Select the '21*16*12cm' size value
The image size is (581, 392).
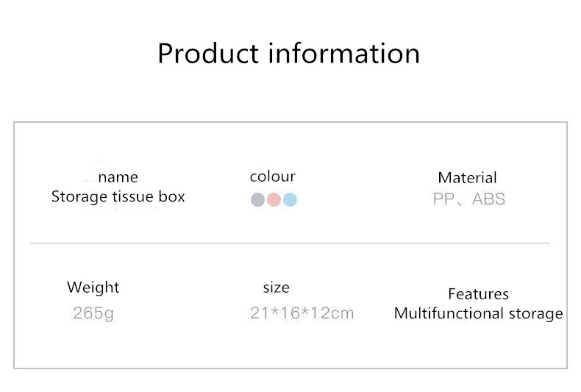pyautogui.click(x=302, y=313)
